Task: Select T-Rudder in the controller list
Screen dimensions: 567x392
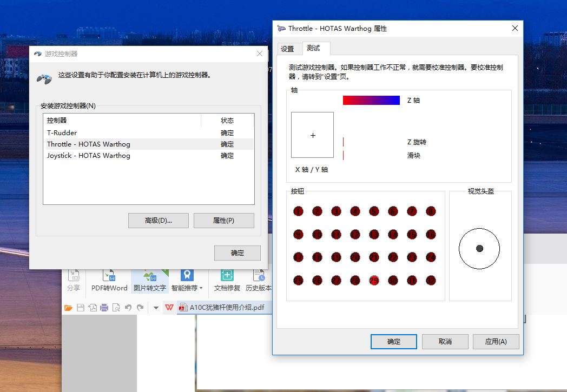Action: click(149, 132)
